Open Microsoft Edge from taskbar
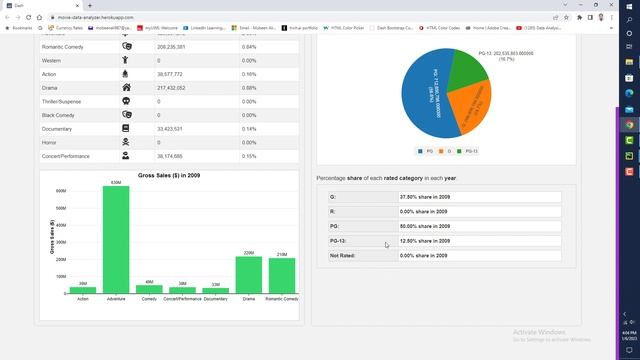The width and height of the screenshot is (640, 360). click(629, 93)
